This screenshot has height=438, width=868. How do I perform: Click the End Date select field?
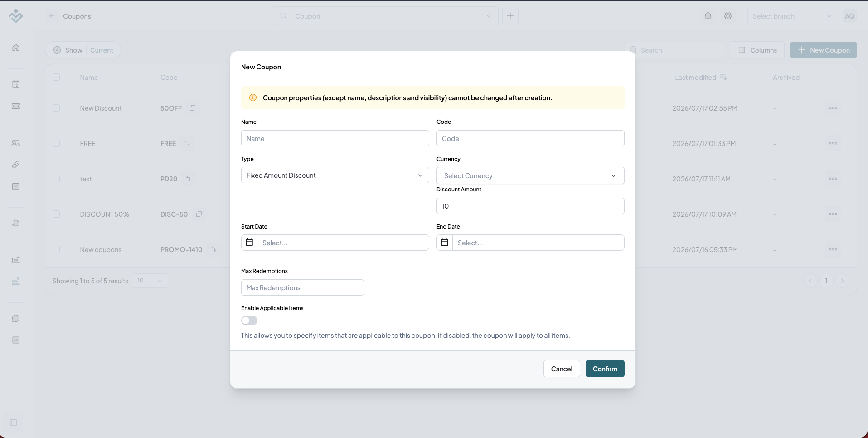click(538, 243)
